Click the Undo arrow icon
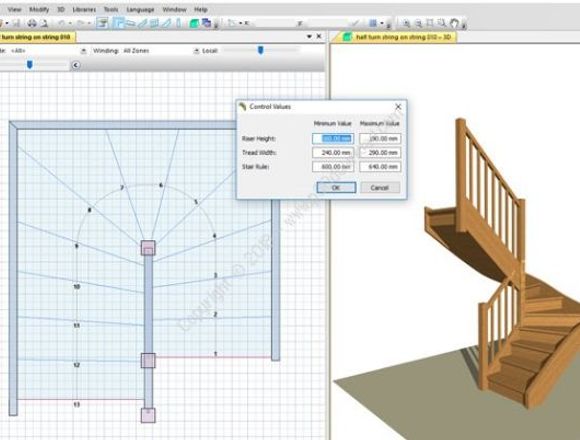Image resolution: width=580 pixels, height=440 pixels. pos(62,23)
